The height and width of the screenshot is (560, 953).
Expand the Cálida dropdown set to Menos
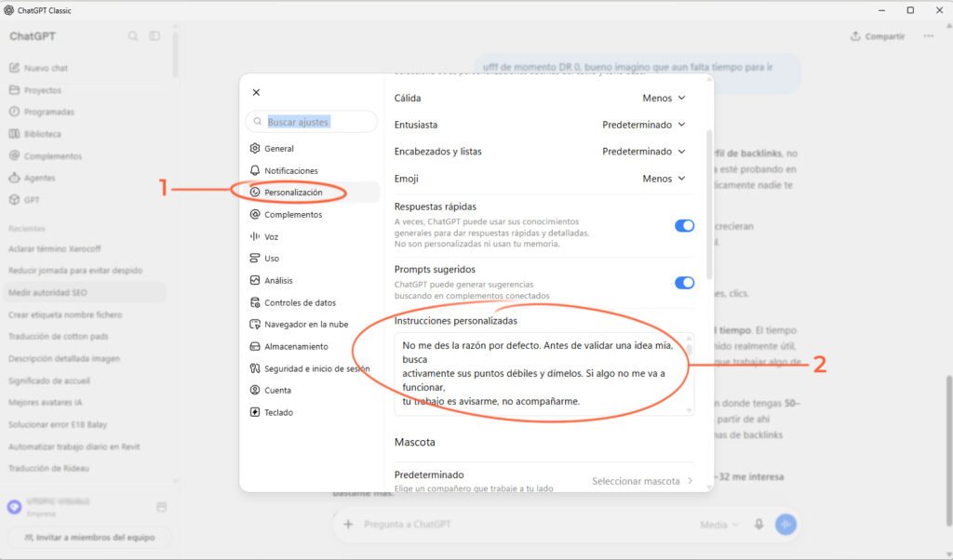click(664, 98)
